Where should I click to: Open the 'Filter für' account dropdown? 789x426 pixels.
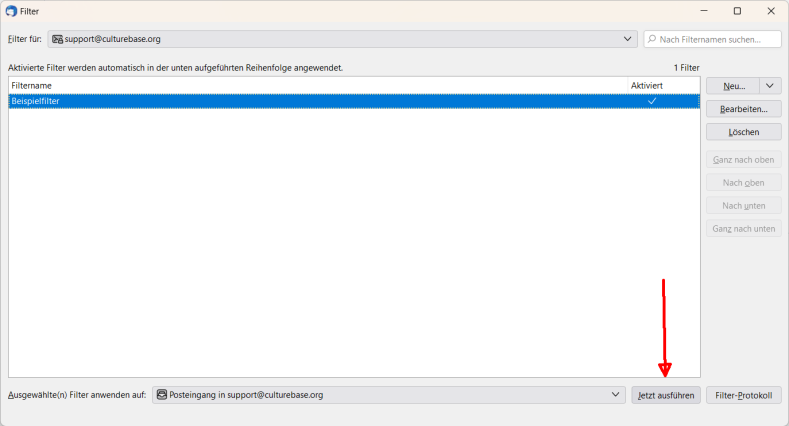click(628, 39)
